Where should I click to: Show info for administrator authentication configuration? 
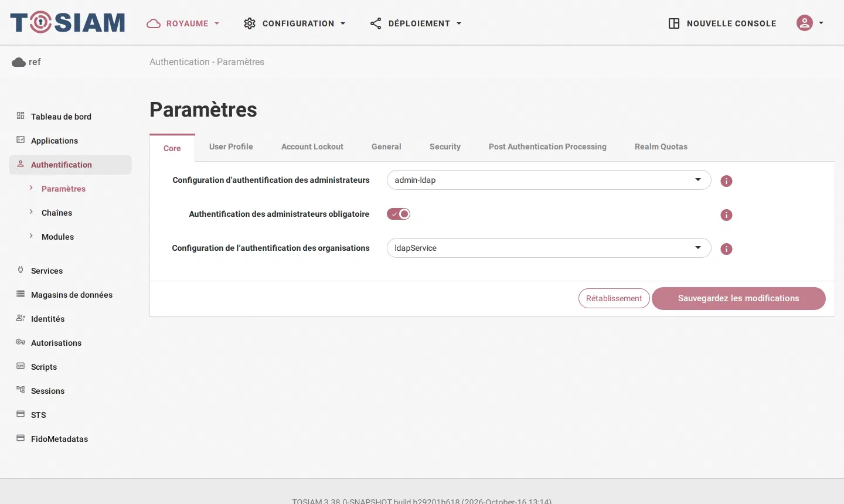coord(726,181)
